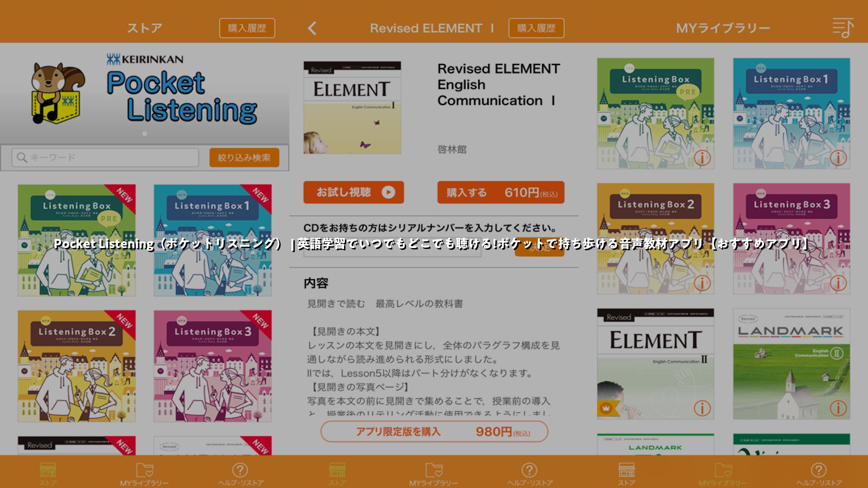Click the 内容 section heading
The height and width of the screenshot is (488, 868).
(x=316, y=283)
